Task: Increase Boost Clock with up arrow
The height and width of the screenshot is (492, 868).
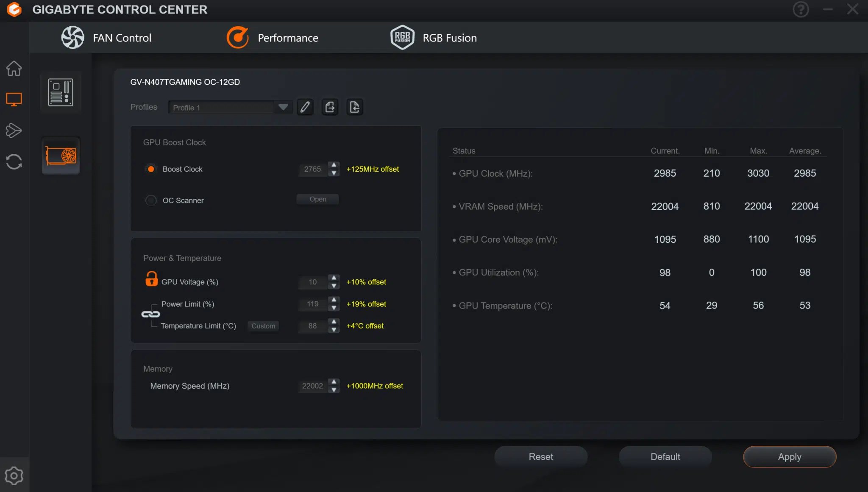Action: tap(334, 165)
